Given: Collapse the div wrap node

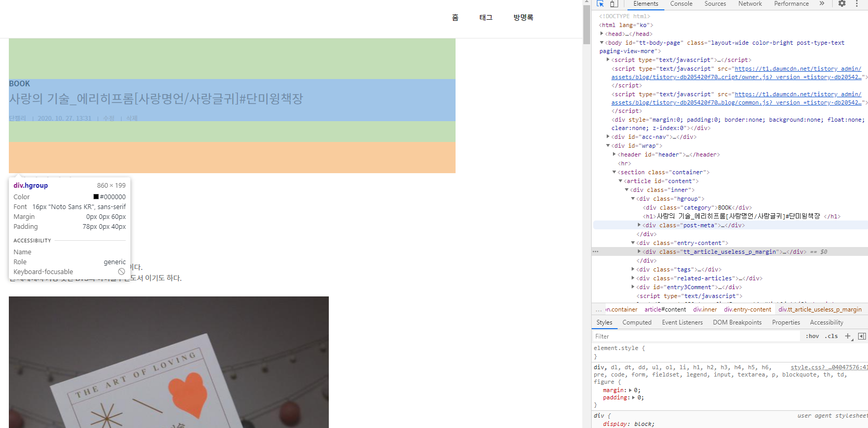Looking at the screenshot, I should tap(608, 146).
